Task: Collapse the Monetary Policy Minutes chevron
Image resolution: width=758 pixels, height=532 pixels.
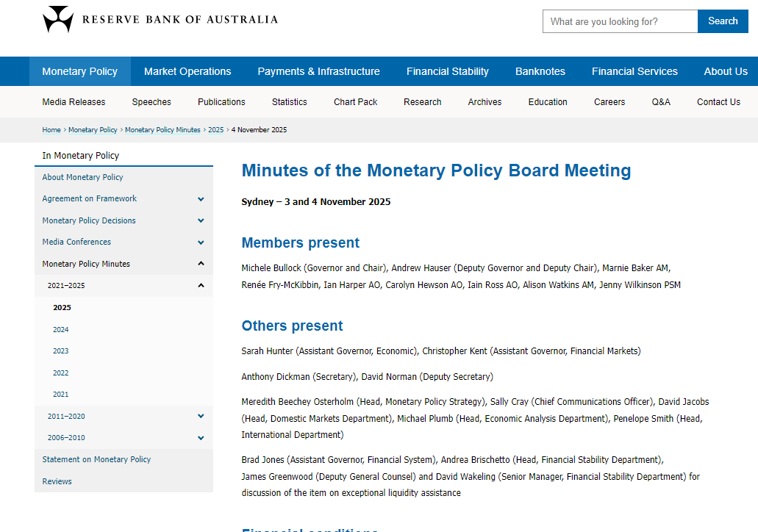Action: [x=201, y=264]
